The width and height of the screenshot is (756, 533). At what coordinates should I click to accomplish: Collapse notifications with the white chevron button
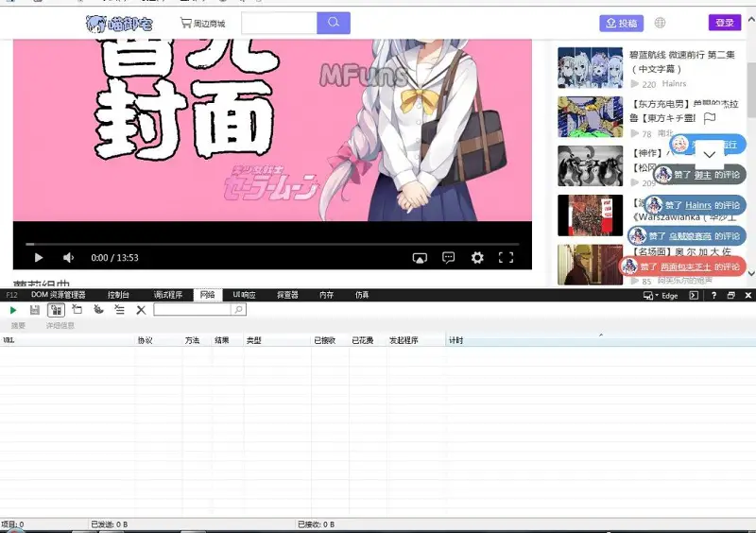710,154
